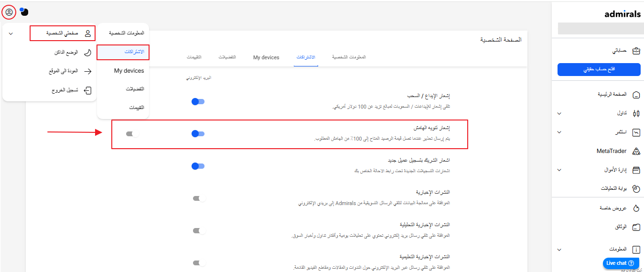Toggle the blue email switch for إشعار تنويه الهامش
The width and height of the screenshot is (644, 272).
tap(198, 134)
